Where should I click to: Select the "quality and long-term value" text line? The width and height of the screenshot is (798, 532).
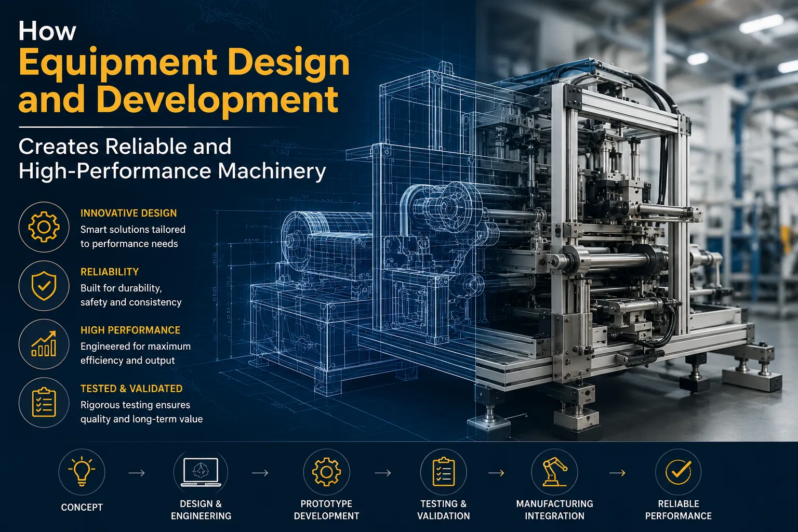click(x=142, y=419)
